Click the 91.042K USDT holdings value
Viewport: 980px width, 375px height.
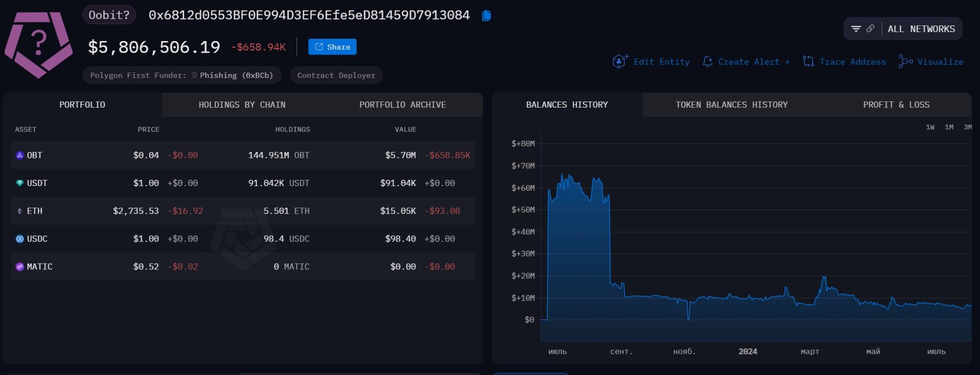[279, 183]
